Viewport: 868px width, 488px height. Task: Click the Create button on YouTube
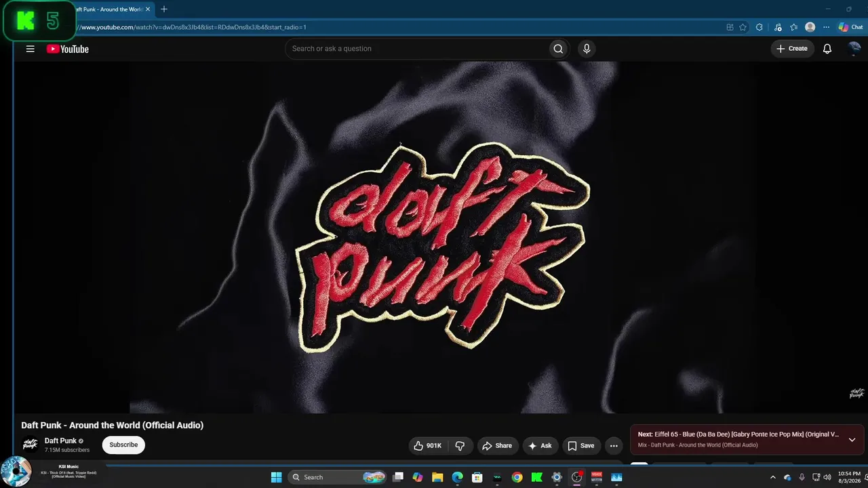792,49
